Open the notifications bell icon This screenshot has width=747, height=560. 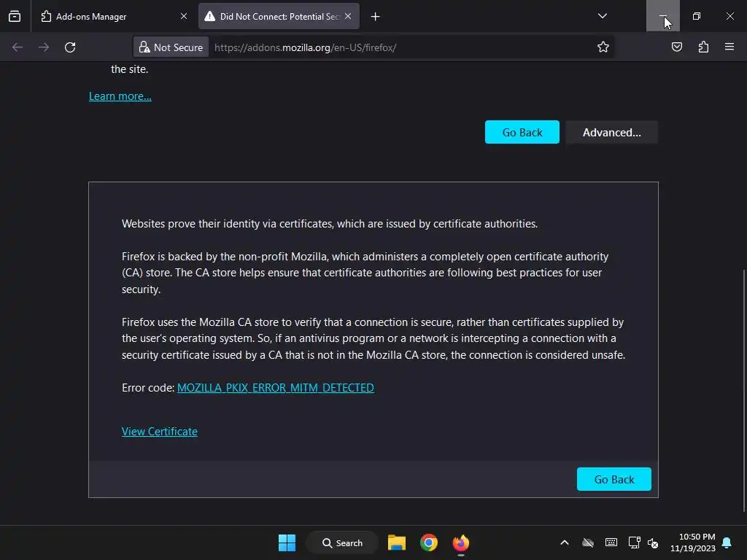point(727,542)
